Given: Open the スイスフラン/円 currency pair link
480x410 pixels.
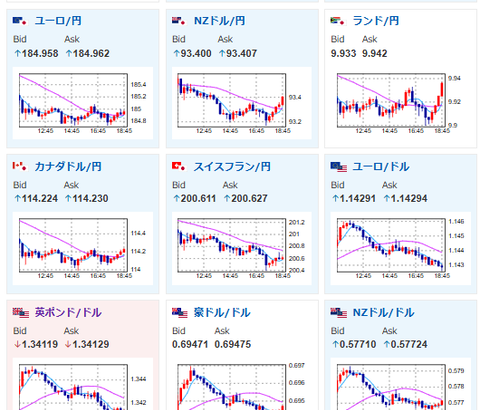Looking at the screenshot, I should [x=232, y=166].
